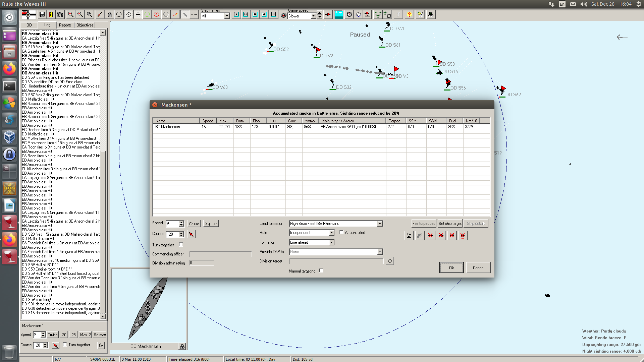Click the zoom in magnifier icon
The height and width of the screenshot is (362, 644).
point(70,14)
